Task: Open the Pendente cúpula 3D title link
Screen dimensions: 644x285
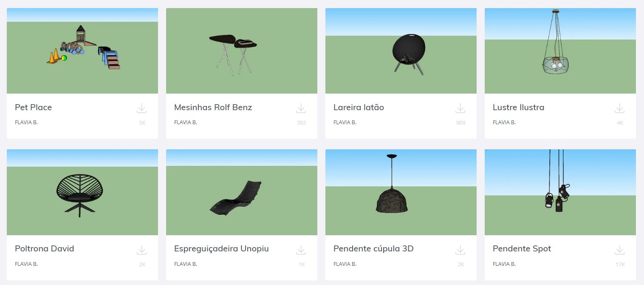Action: 373,248
